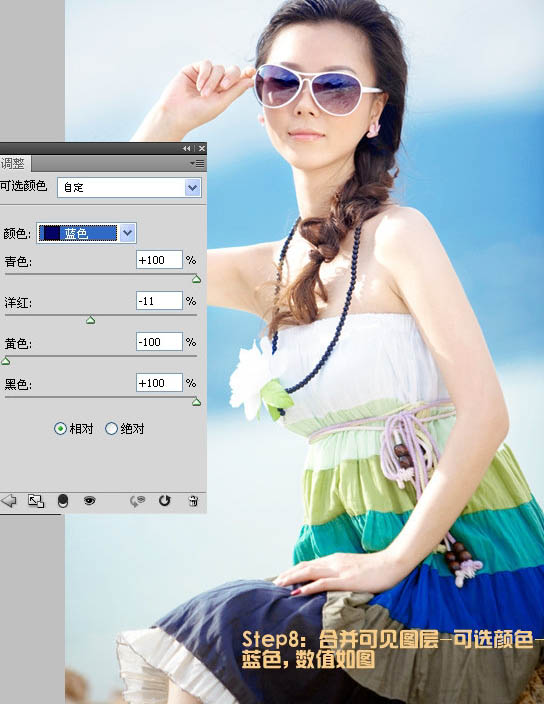
Task: Click the clip-to-layer circle icon
Action: [x=63, y=501]
